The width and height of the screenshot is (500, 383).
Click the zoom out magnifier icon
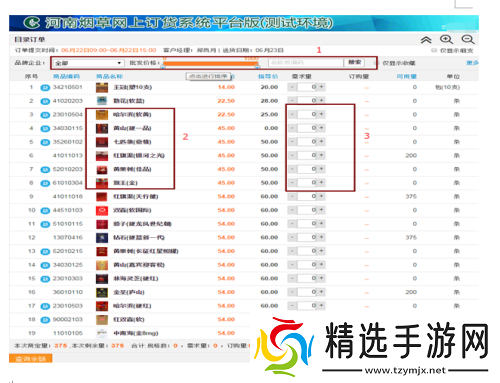point(468,39)
